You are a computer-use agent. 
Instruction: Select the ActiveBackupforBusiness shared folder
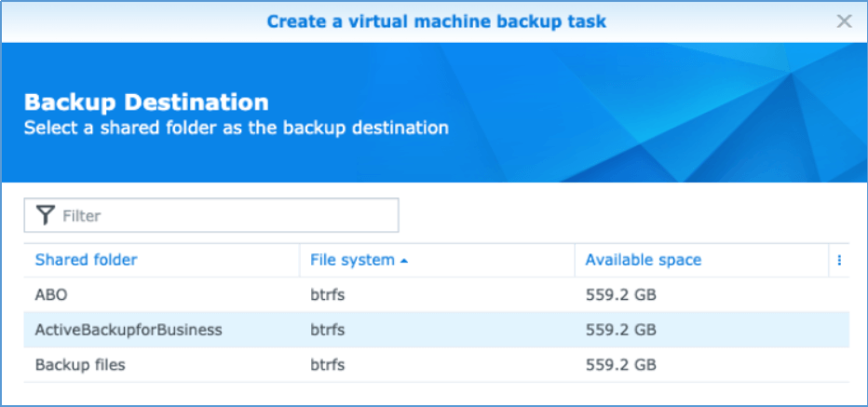coord(129,330)
